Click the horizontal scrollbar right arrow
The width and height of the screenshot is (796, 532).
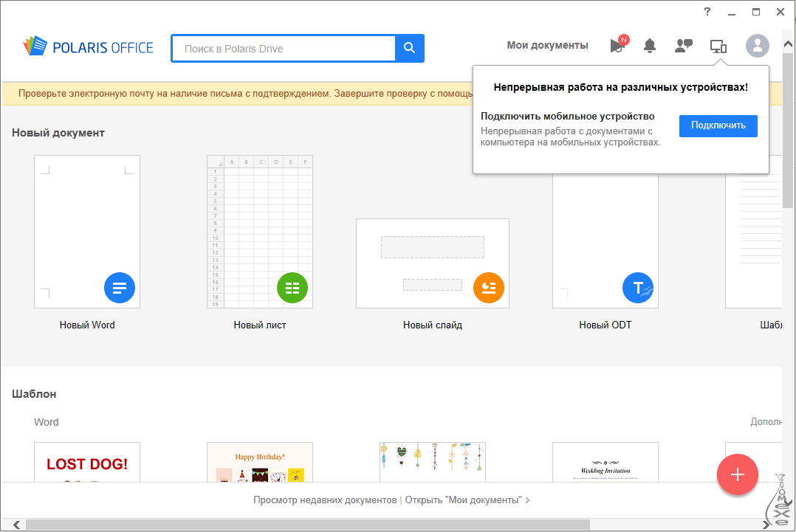(766, 525)
